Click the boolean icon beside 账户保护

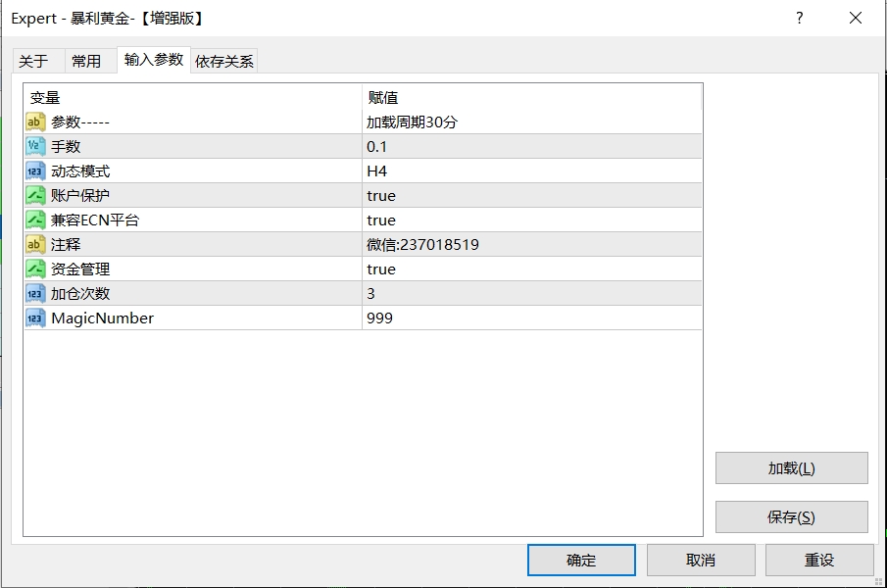(35, 196)
